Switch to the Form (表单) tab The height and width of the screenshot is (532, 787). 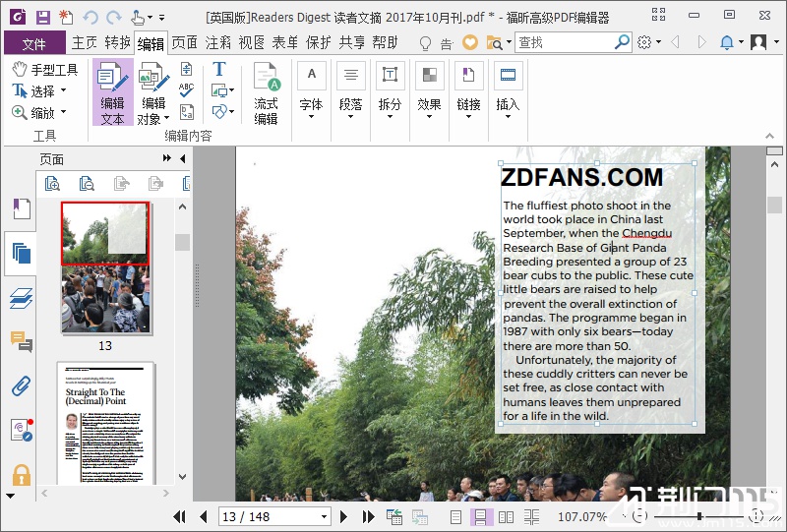(285, 42)
